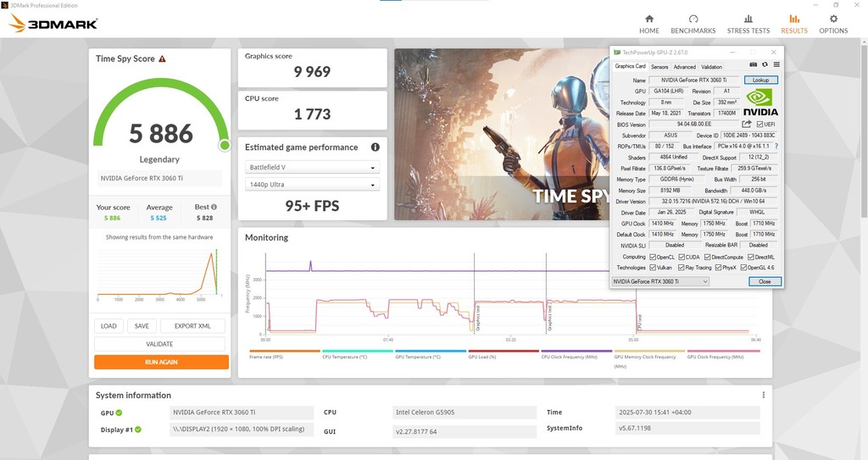The width and height of the screenshot is (868, 460).
Task: Click the 3DMark logo
Action: (53, 23)
